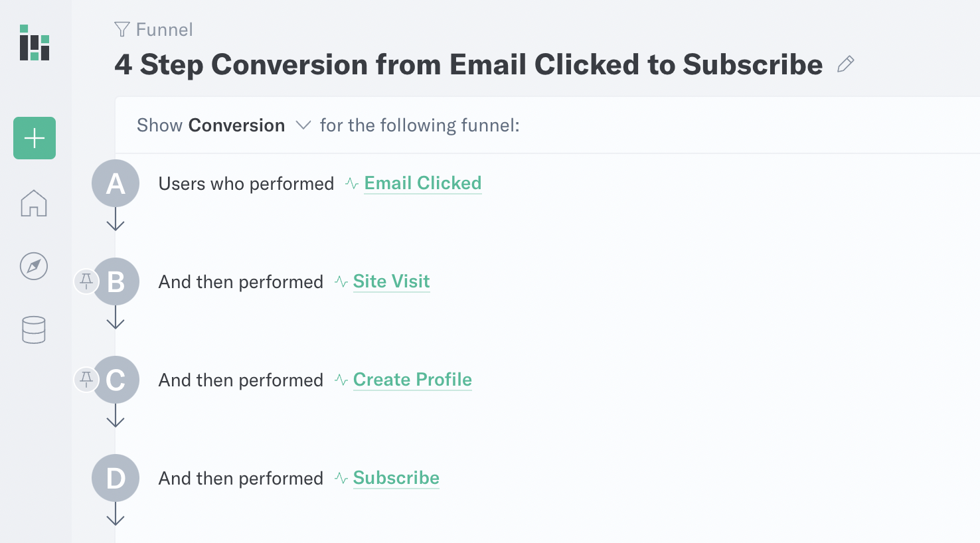Open the compass Explore icon
Image resolution: width=980 pixels, height=543 pixels.
click(34, 266)
